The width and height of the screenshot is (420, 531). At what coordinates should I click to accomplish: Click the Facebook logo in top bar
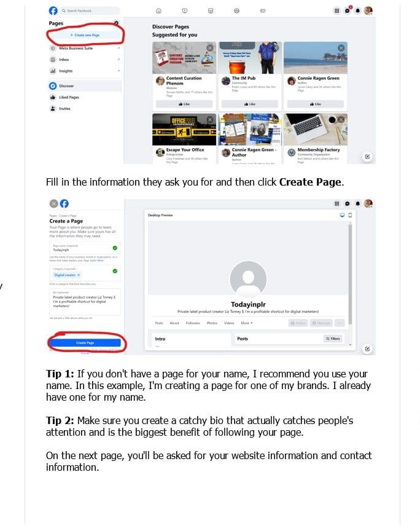[53, 10]
